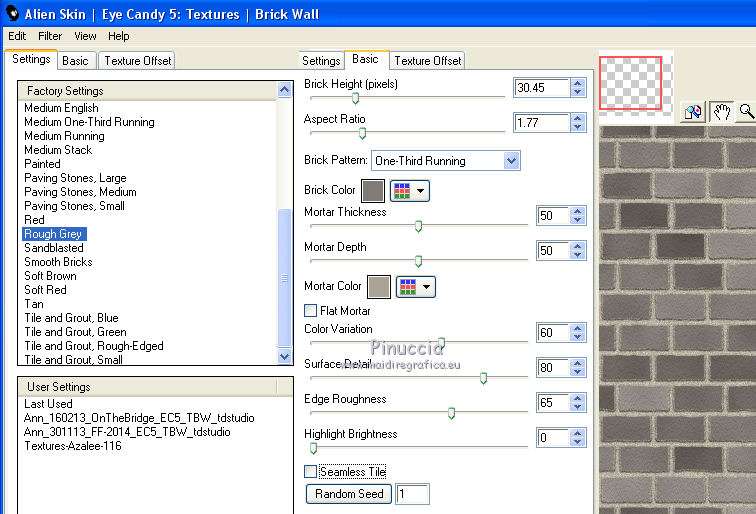This screenshot has height=514, width=756.
Task: Select the Medium Stack preset
Action: click(58, 149)
